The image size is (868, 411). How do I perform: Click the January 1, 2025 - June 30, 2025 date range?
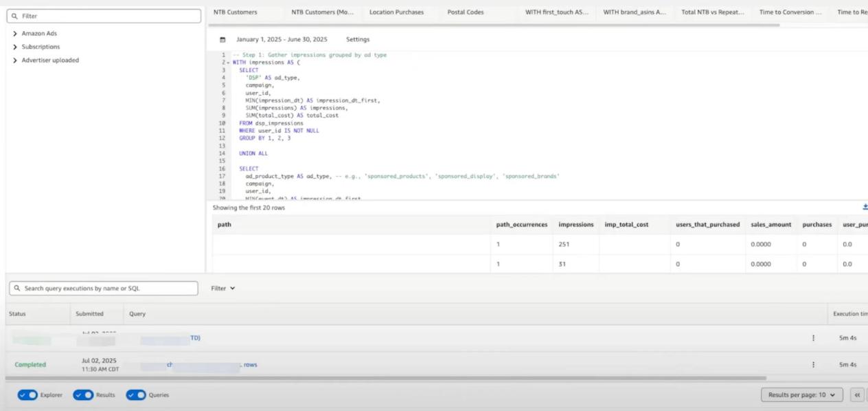click(282, 40)
